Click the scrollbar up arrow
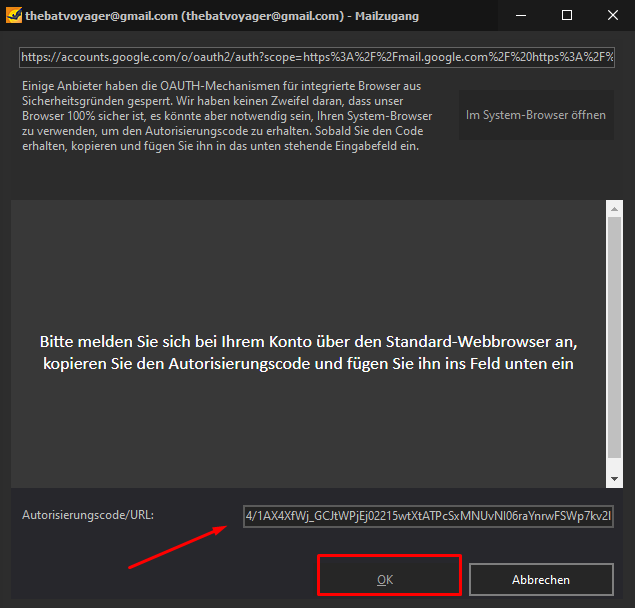The image size is (635, 608). coord(614,209)
